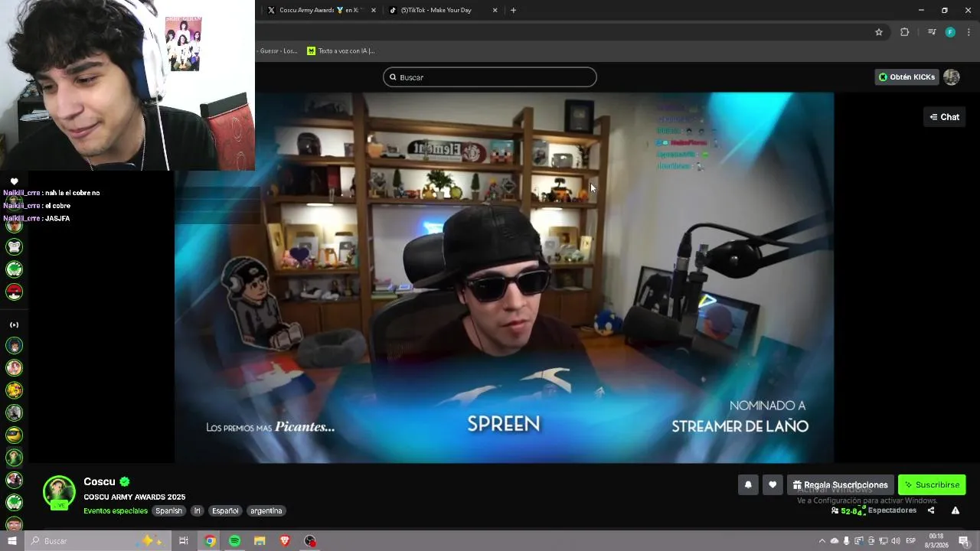Select the Irl tag

click(198, 510)
